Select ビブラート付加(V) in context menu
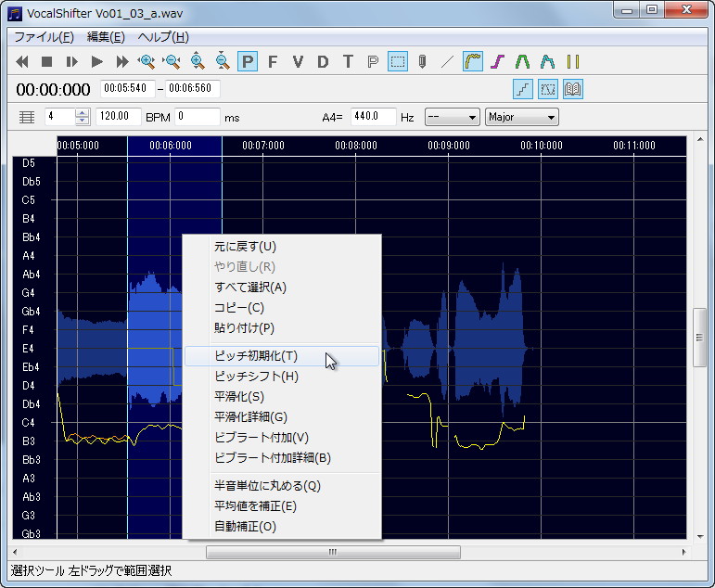This screenshot has width=715, height=588. (282, 438)
